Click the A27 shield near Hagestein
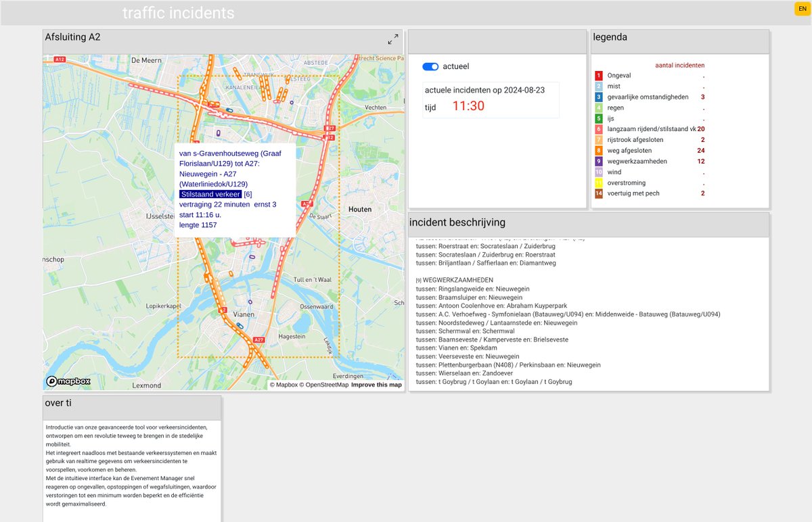Screen dimensions: 812x522 [258, 340]
